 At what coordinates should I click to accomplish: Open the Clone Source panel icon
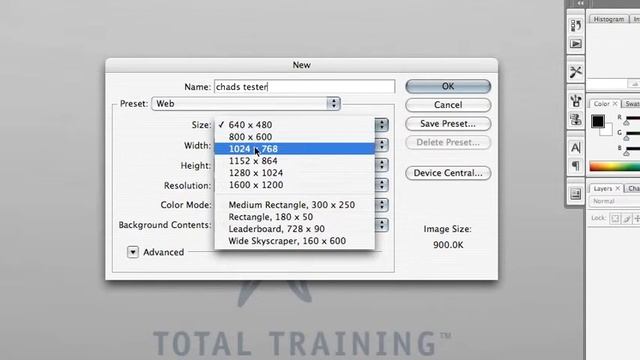point(576,119)
